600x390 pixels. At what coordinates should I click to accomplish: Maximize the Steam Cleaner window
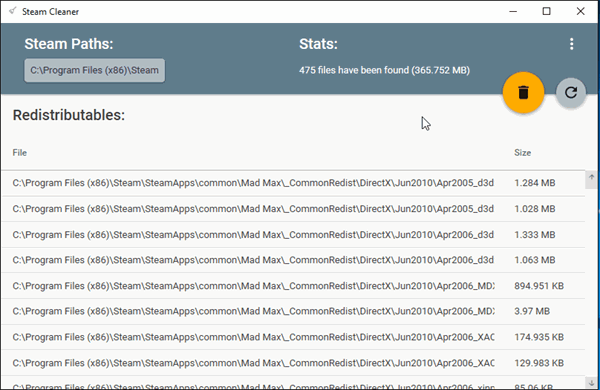pyautogui.click(x=546, y=11)
